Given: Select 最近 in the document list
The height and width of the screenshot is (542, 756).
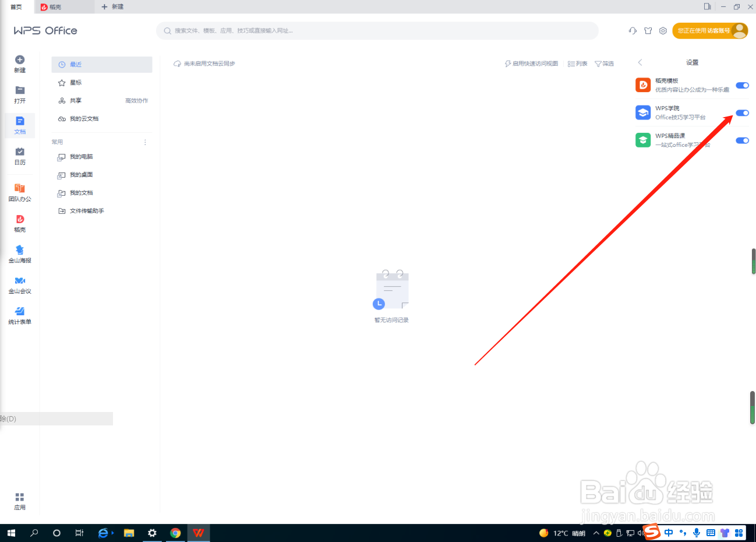Looking at the screenshot, I should point(102,65).
